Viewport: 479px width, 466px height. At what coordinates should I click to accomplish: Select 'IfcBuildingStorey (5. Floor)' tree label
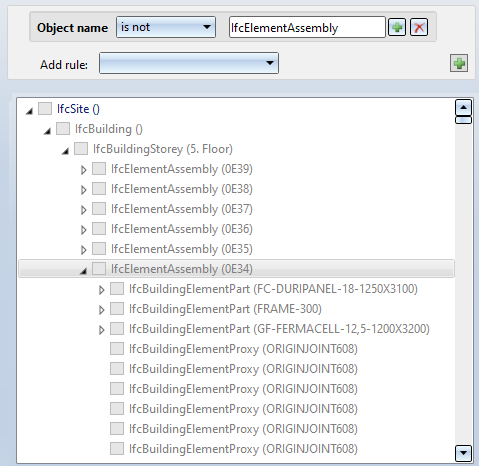pos(163,149)
